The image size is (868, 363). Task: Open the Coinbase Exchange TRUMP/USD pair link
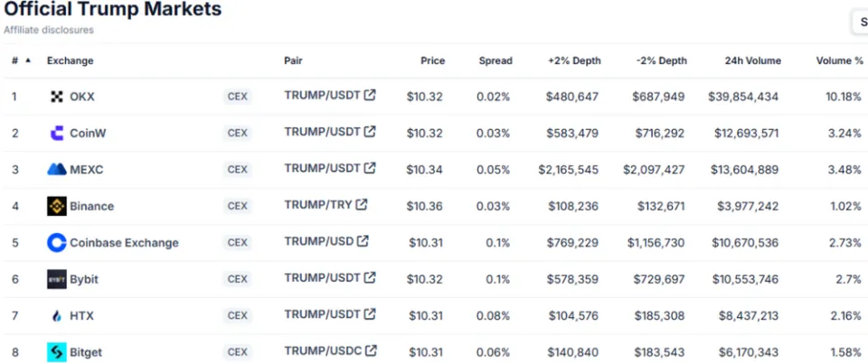click(319, 241)
